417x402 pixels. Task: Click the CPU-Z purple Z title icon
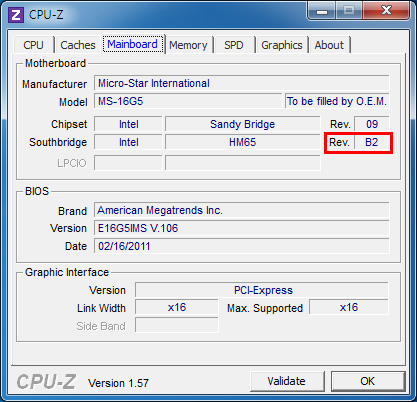[16, 15]
